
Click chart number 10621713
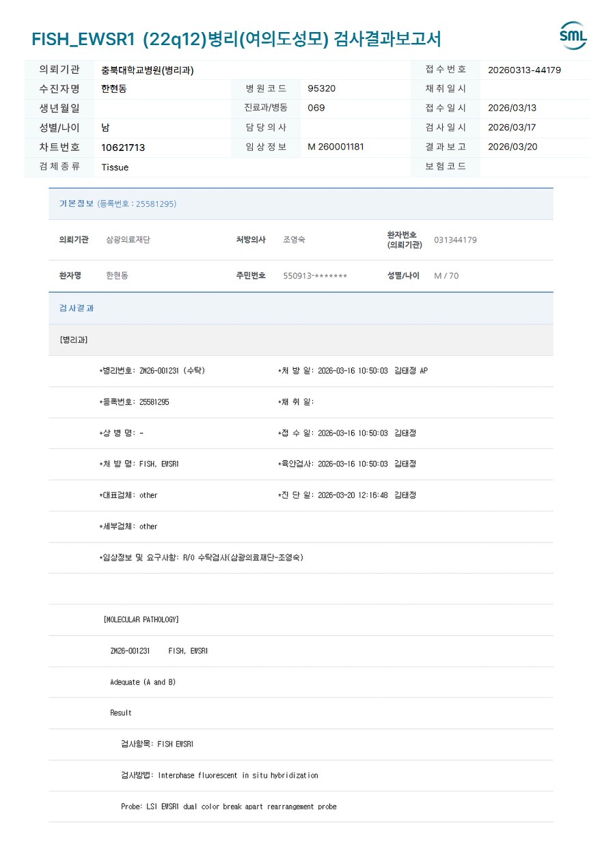coord(123,148)
